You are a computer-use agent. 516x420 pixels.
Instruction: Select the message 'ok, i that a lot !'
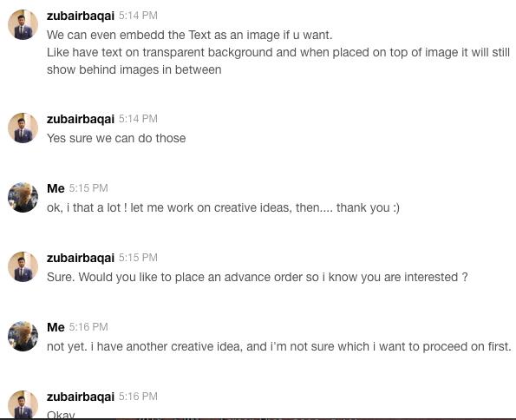pos(223,208)
